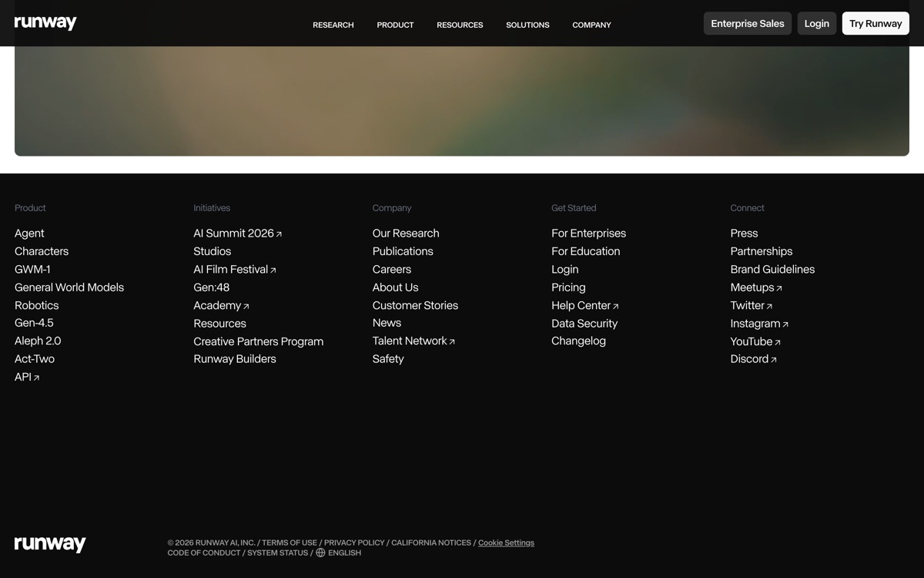Open the AI Film Festival link
Image resolution: width=924 pixels, height=578 pixels.
pyautogui.click(x=235, y=269)
